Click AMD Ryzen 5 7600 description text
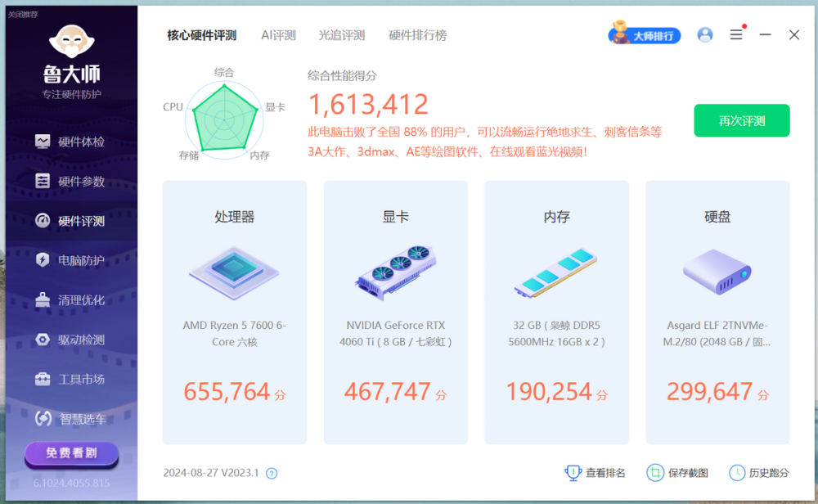The height and width of the screenshot is (504, 818). point(234,333)
